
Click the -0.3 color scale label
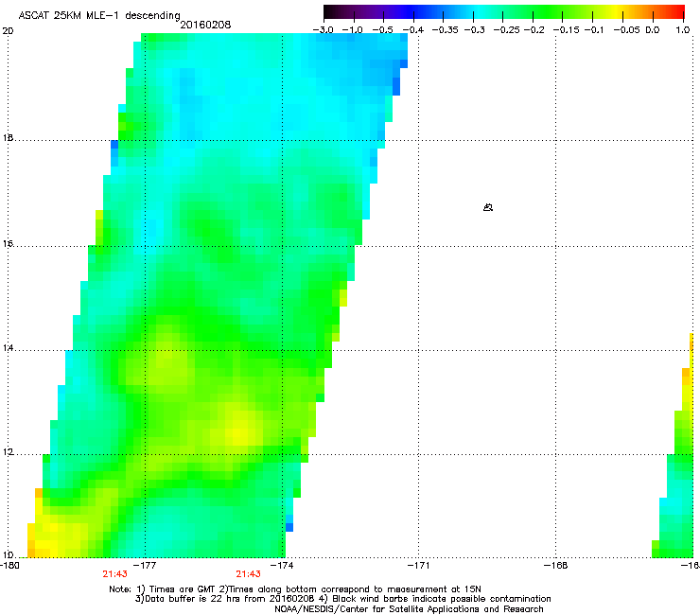474,30
